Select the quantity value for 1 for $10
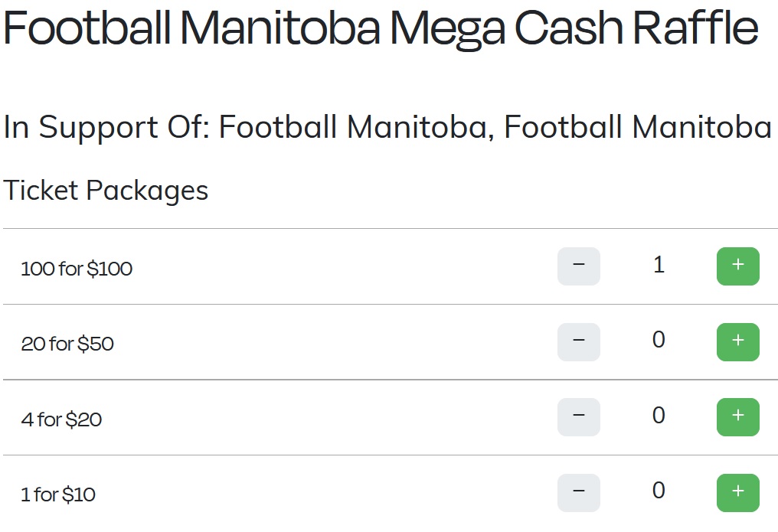 click(x=659, y=491)
